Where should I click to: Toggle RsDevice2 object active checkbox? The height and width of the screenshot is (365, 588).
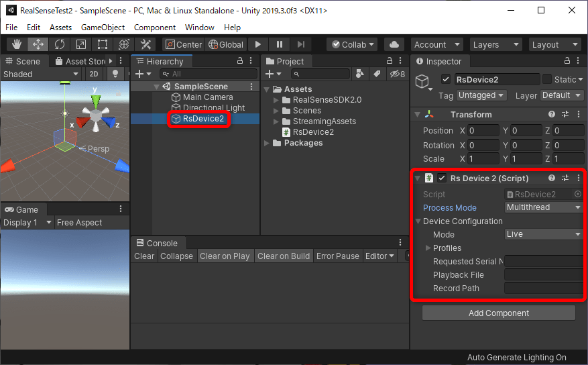(x=445, y=80)
